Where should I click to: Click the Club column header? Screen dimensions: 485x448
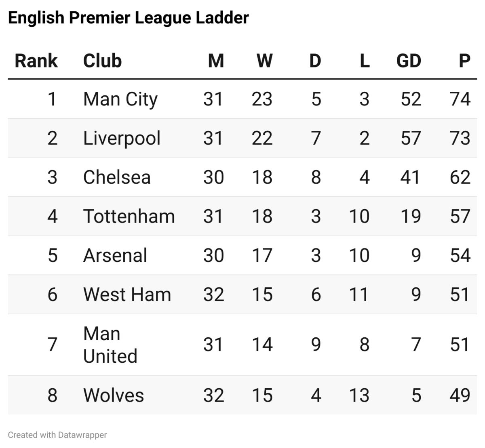pyautogui.click(x=103, y=61)
